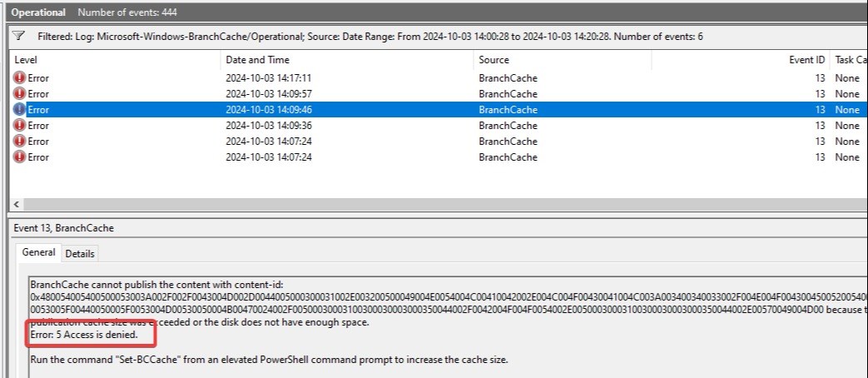
Task: Click the None task category in the 14:09:57 row
Action: [847, 93]
